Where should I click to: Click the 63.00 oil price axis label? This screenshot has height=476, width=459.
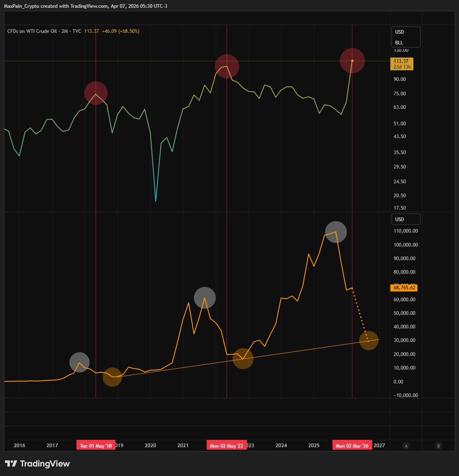pyautogui.click(x=400, y=107)
